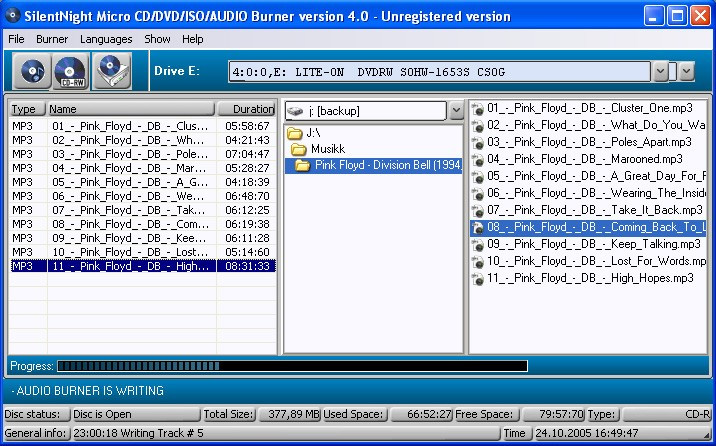Click the Musikk folder icon

(x=299, y=149)
